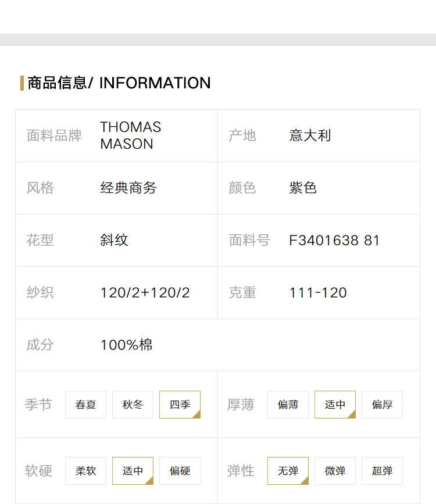Click the fabric number F3401638 81
436x504 pixels.
334,241
